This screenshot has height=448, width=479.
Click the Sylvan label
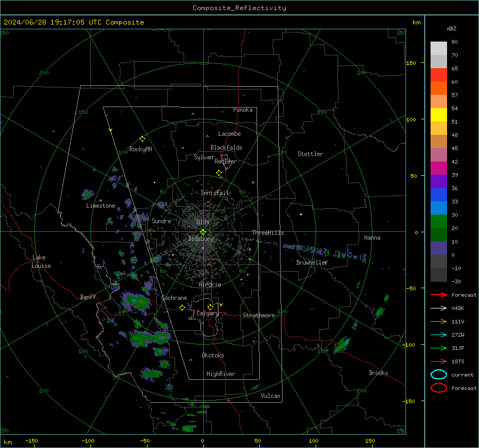point(204,157)
